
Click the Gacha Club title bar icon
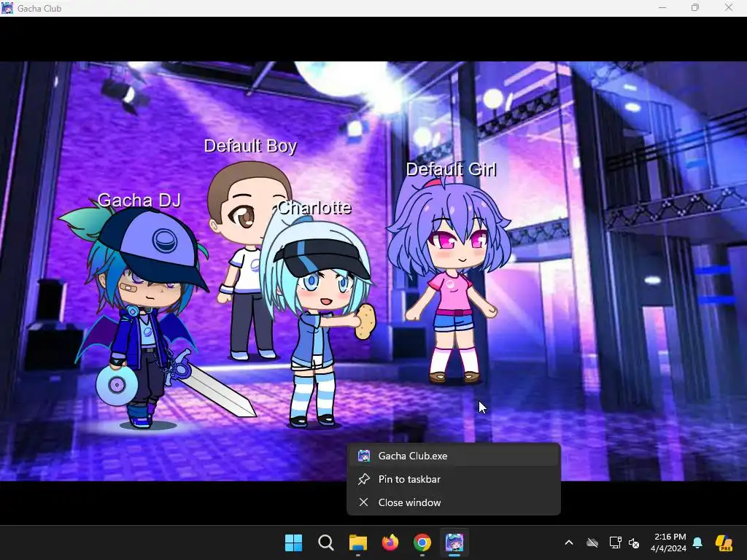[7, 8]
